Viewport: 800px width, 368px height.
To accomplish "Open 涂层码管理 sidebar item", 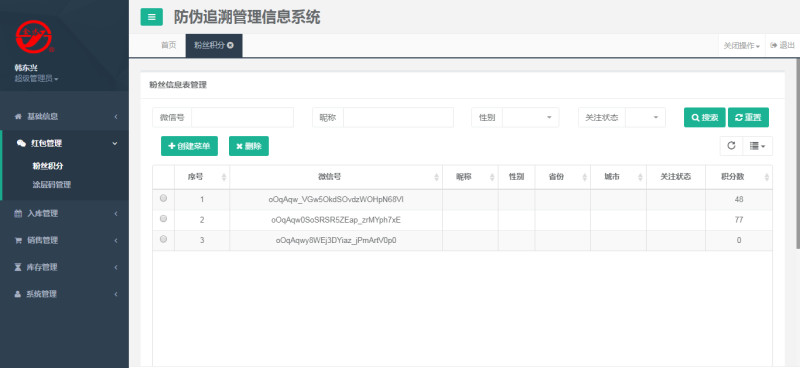I will 52,185.
